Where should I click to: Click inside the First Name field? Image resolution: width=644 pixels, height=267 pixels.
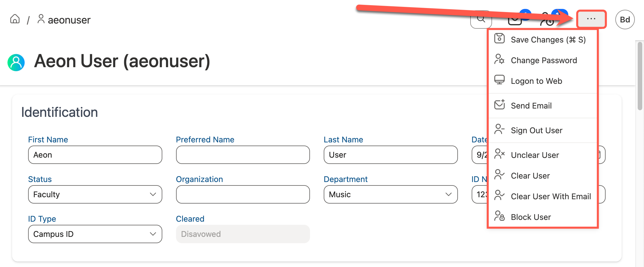(95, 155)
